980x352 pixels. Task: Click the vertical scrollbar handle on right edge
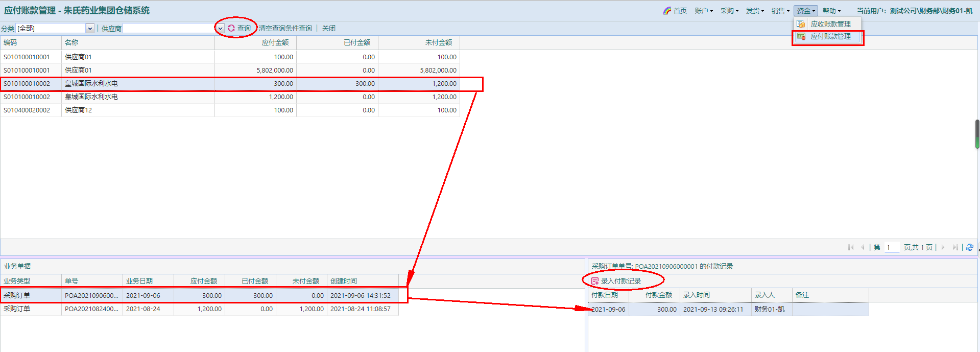point(977,134)
